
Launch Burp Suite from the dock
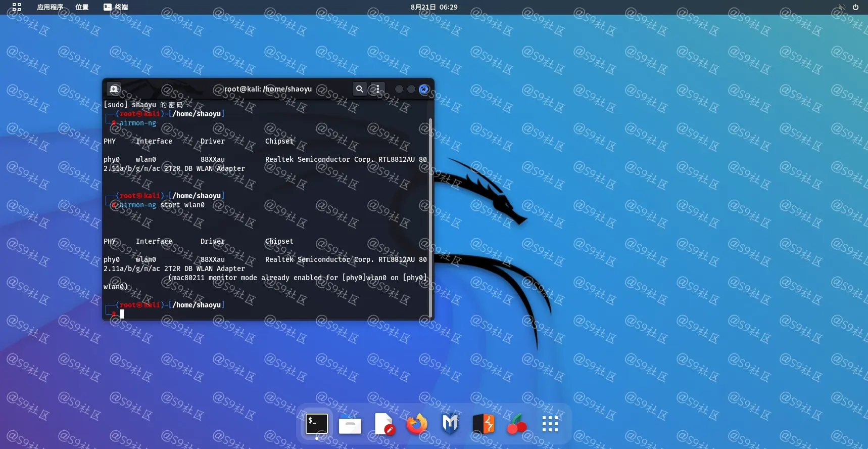pos(484,424)
